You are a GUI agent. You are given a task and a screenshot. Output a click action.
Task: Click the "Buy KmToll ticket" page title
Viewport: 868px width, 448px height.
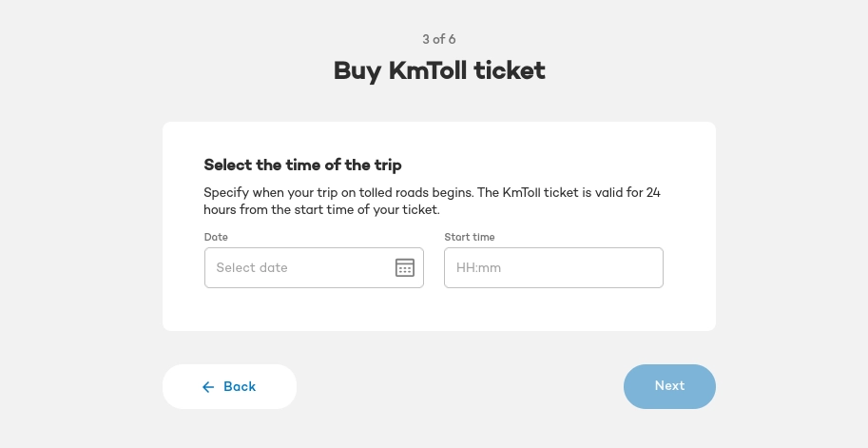tap(439, 70)
